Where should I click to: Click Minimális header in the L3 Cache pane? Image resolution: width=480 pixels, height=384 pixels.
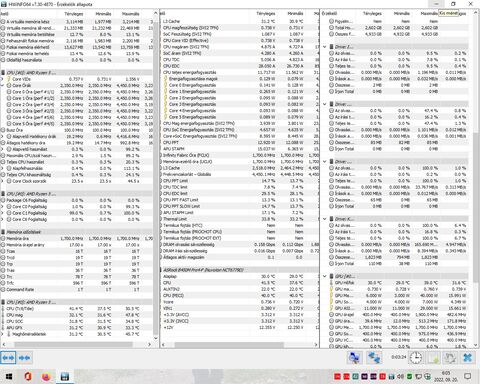(x=295, y=14)
